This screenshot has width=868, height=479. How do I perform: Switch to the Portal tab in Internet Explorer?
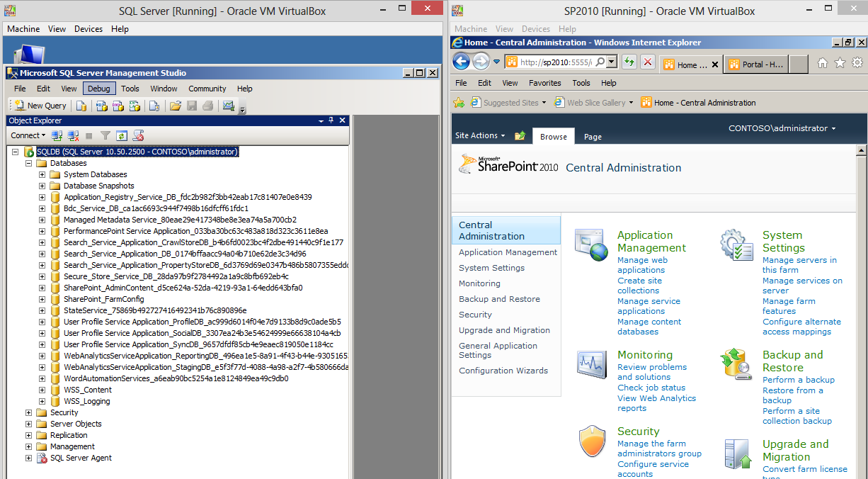pos(755,64)
